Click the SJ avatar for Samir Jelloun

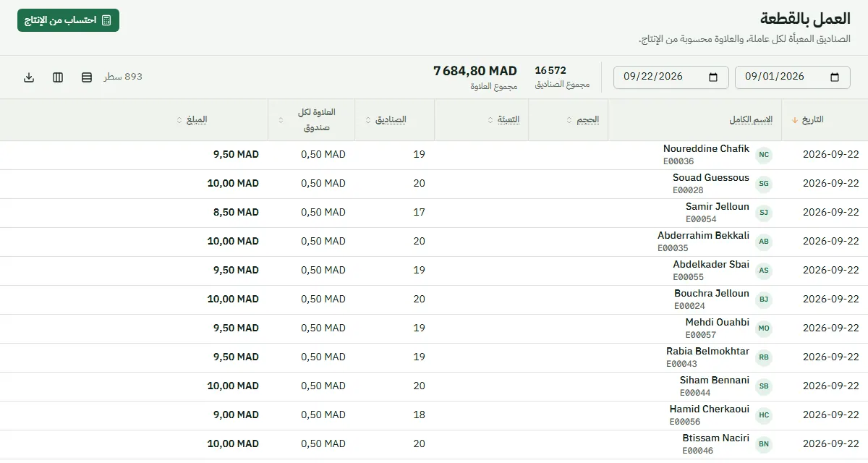click(x=764, y=213)
